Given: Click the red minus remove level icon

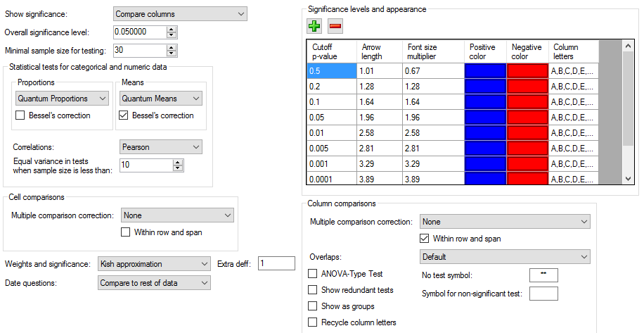Looking at the screenshot, I should 335,26.
